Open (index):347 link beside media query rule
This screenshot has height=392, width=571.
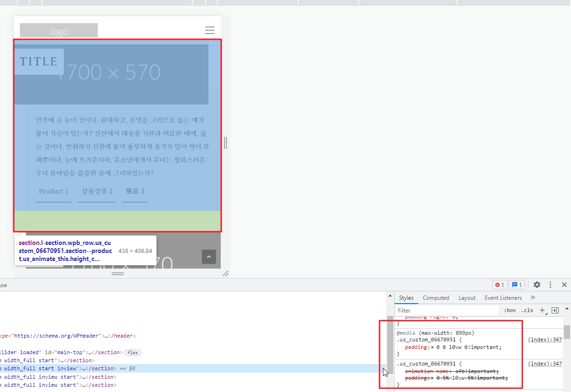[x=545, y=340]
